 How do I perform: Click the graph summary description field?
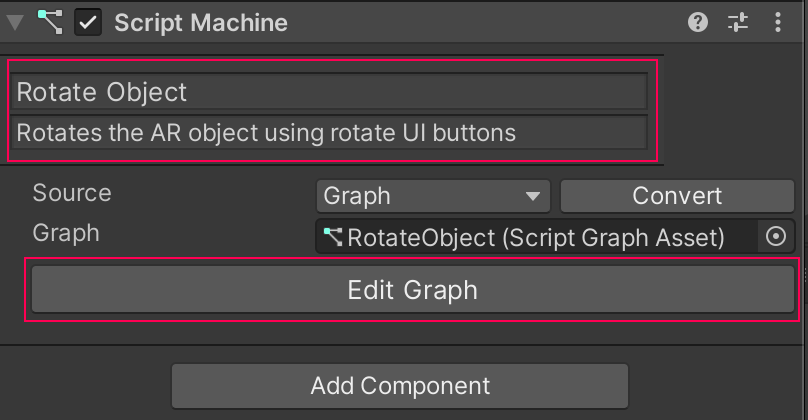coord(330,132)
